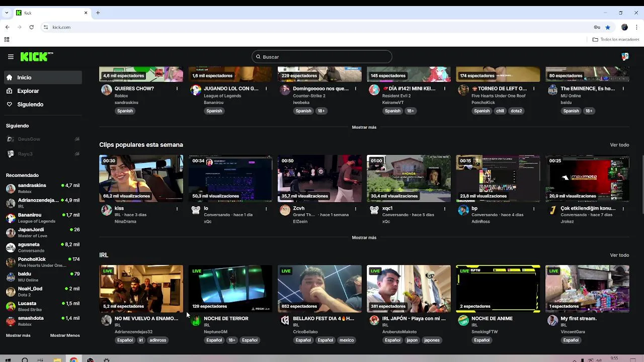Open the hamburger sidebar menu
The width and height of the screenshot is (644, 362).
[11, 57]
